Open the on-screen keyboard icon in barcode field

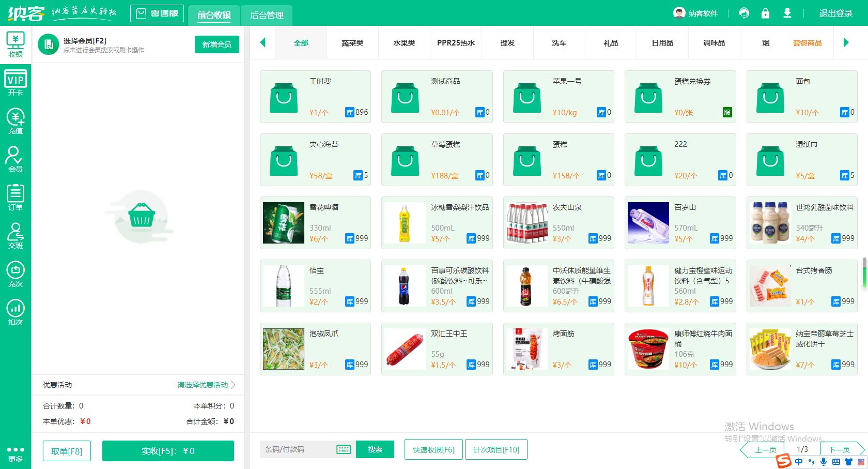pyautogui.click(x=344, y=449)
